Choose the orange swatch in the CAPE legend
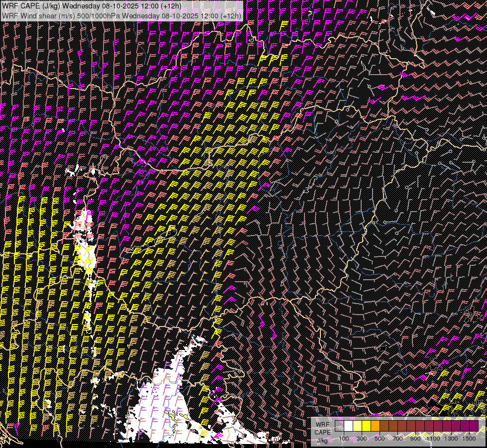This screenshot has width=487, height=448. [x=376, y=426]
